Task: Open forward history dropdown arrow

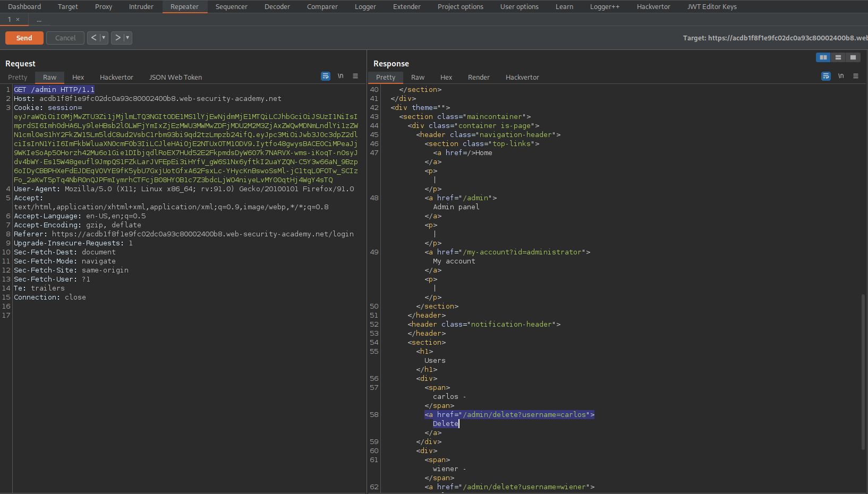Action: click(x=127, y=38)
